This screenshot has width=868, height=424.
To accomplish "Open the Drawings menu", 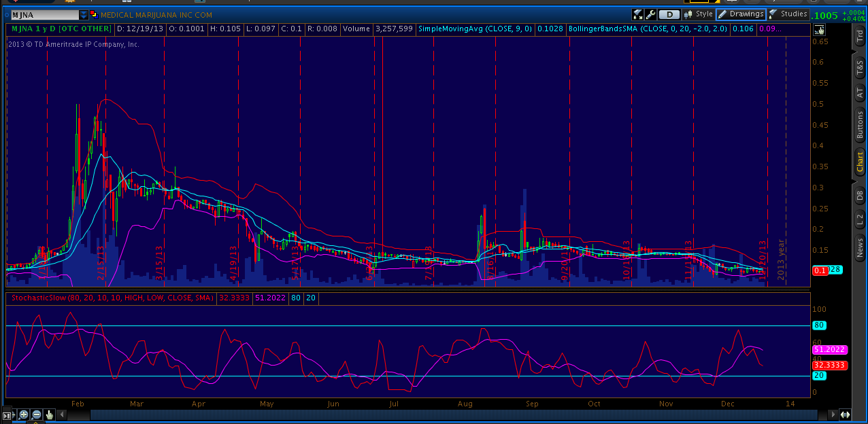I will 741,14.
